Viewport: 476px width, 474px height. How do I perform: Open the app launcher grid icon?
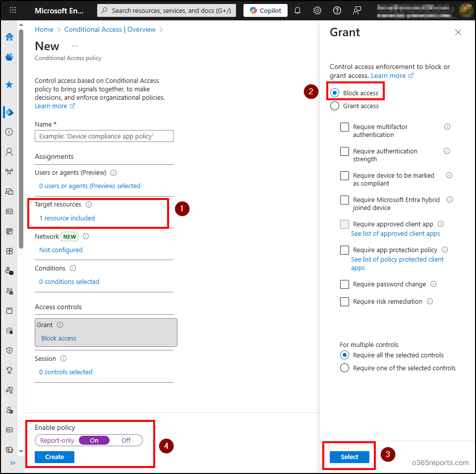click(12, 10)
